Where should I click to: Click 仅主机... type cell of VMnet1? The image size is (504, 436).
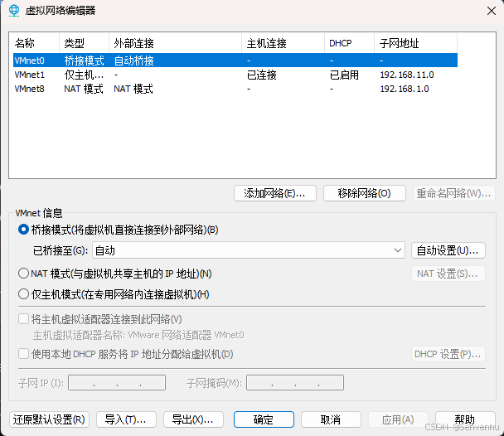point(84,75)
